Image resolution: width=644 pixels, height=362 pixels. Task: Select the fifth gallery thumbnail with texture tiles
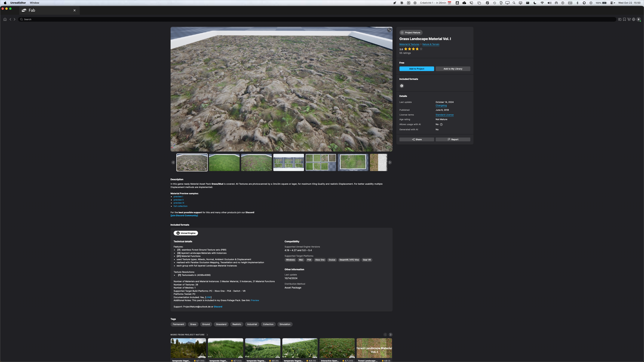pyautogui.click(x=321, y=162)
